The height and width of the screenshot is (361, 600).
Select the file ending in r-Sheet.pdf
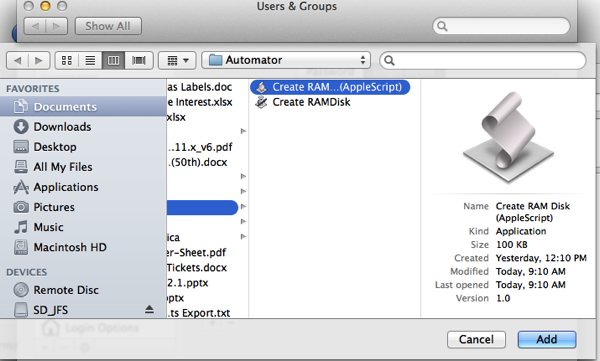[197, 253]
